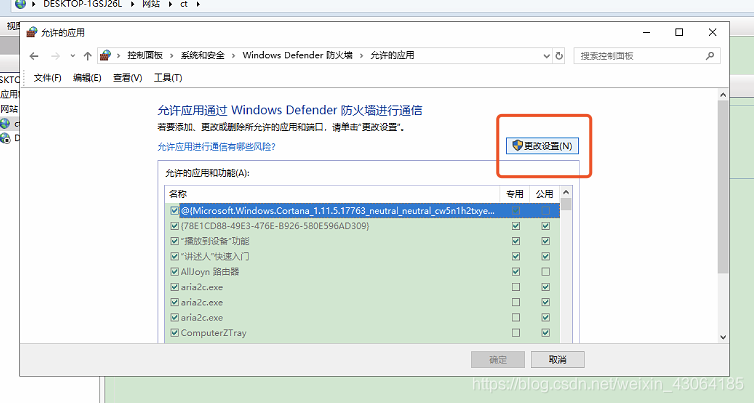Click the 取消 button
Screen dimensions: 754x403
coord(558,360)
